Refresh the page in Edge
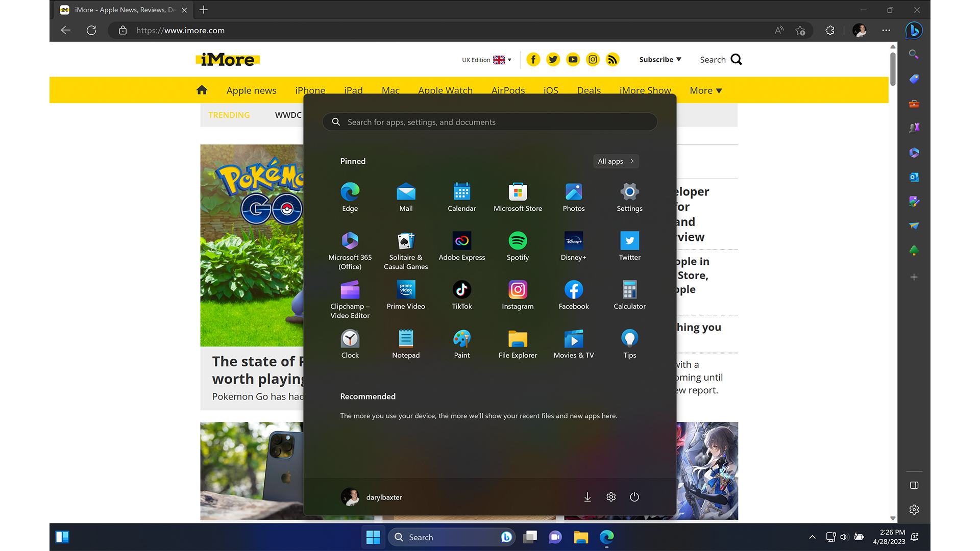The image size is (980, 551). [91, 31]
